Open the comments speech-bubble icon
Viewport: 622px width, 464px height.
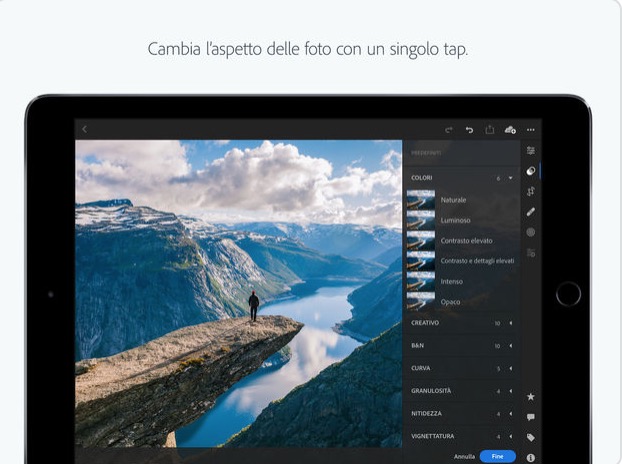pyautogui.click(x=531, y=417)
